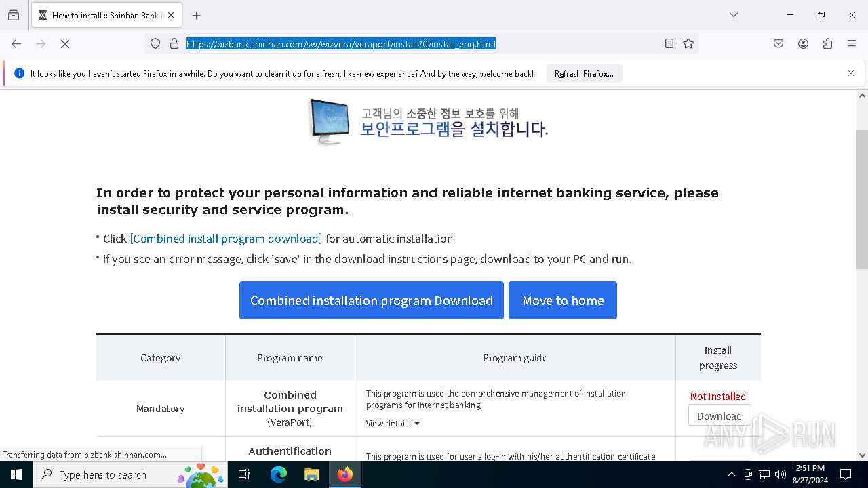The height and width of the screenshot is (488, 868).
Task: Click the taskbar search box
Action: 130,474
